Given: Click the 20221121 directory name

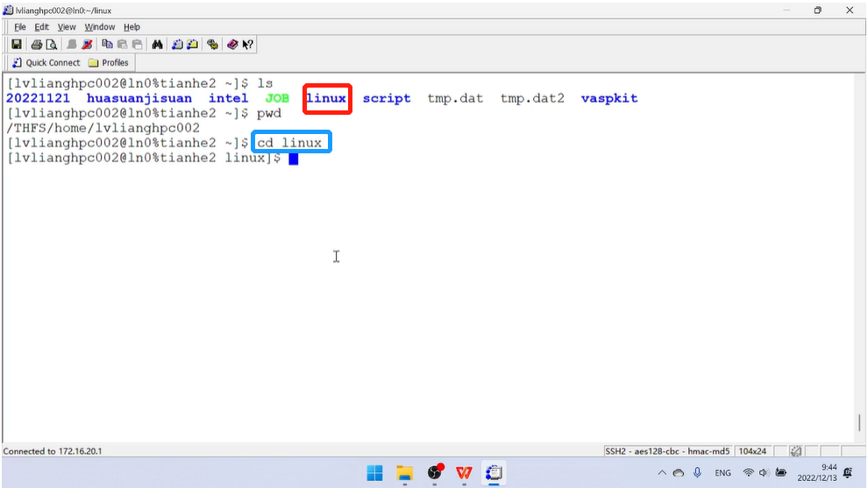Looking at the screenshot, I should 39,98.
